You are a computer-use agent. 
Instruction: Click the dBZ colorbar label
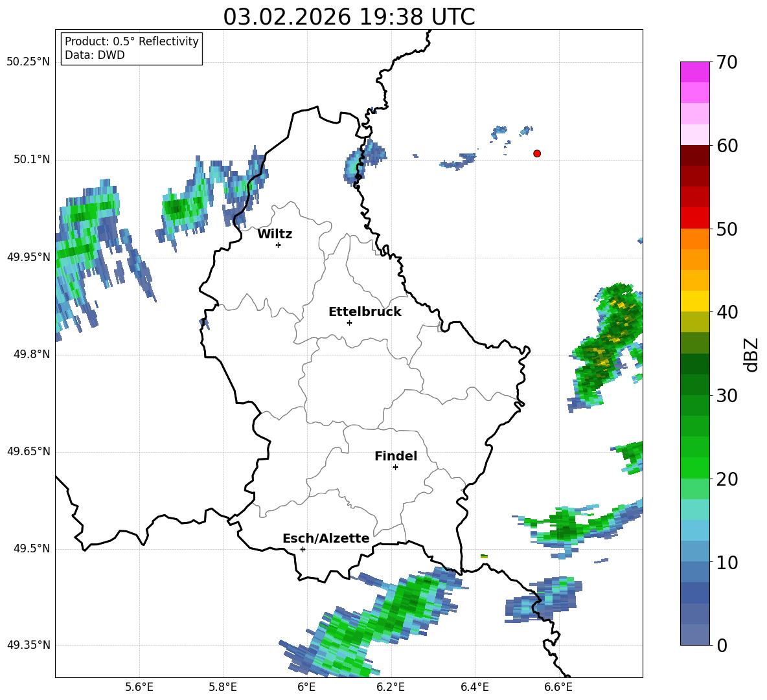pyautogui.click(x=752, y=354)
